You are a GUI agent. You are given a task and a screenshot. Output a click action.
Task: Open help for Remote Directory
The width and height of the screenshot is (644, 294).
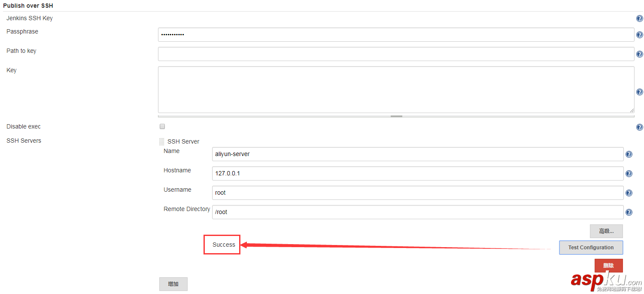[629, 212]
